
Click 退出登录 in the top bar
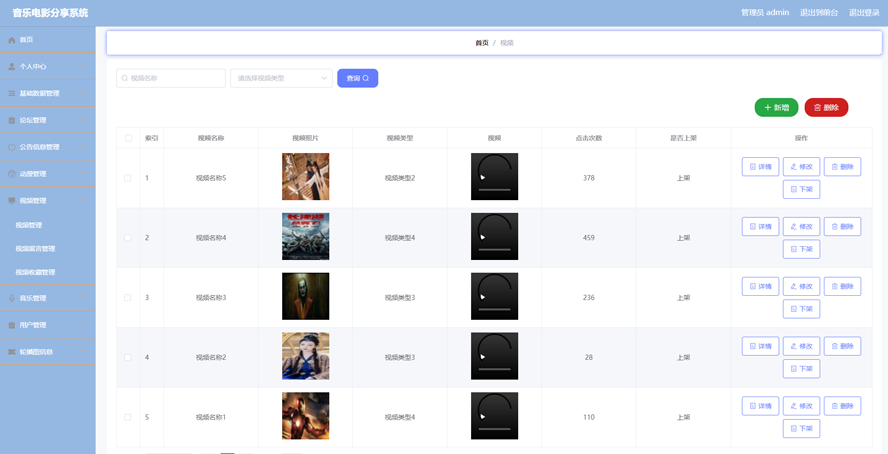point(864,13)
